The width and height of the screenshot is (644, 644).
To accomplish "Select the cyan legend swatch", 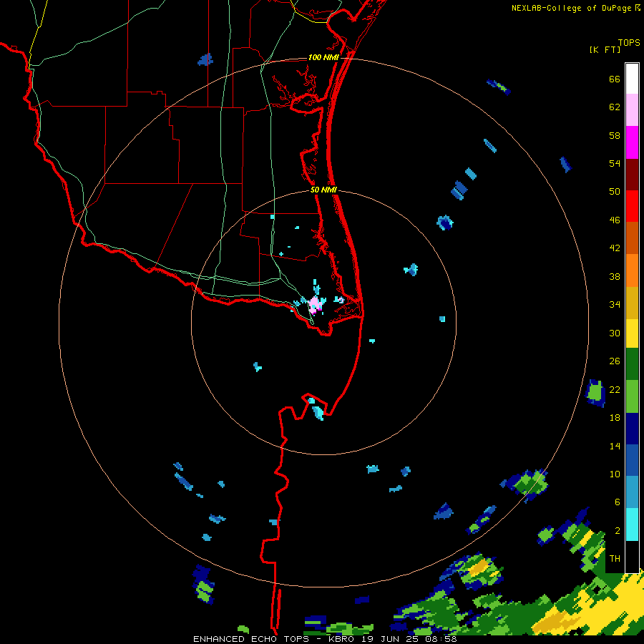I will coord(632,524).
